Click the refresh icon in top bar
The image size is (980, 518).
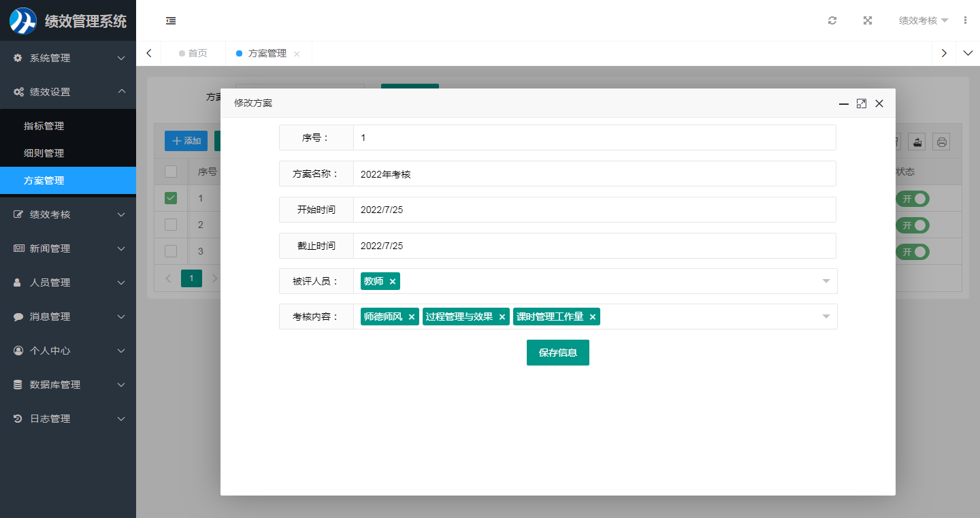[832, 20]
